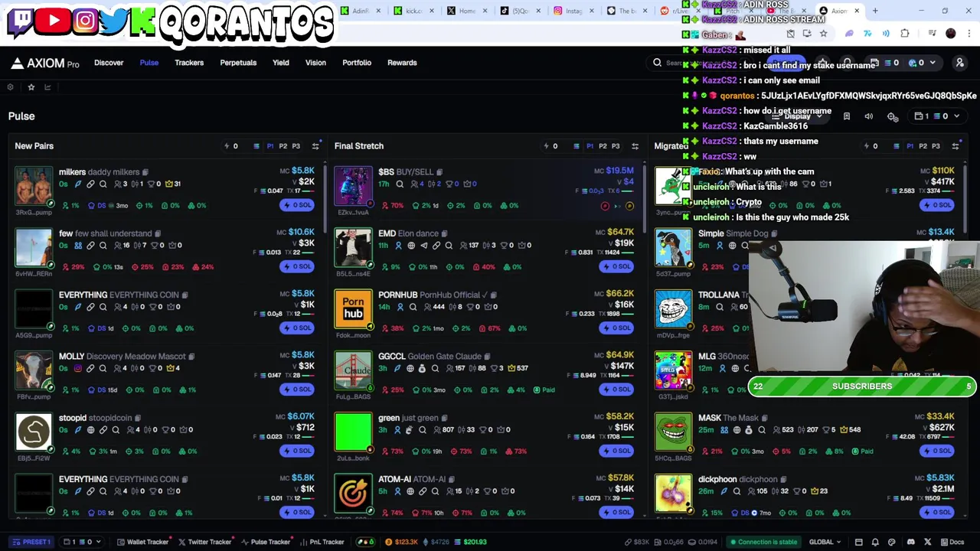The image size is (980, 551).
Task: Select preset P3 in the New Pairs column
Action: click(x=296, y=146)
